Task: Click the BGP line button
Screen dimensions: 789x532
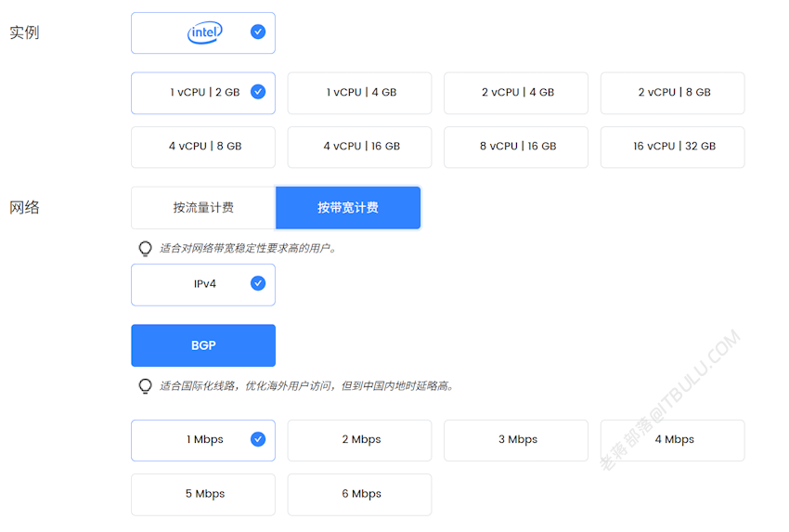Action: click(203, 345)
